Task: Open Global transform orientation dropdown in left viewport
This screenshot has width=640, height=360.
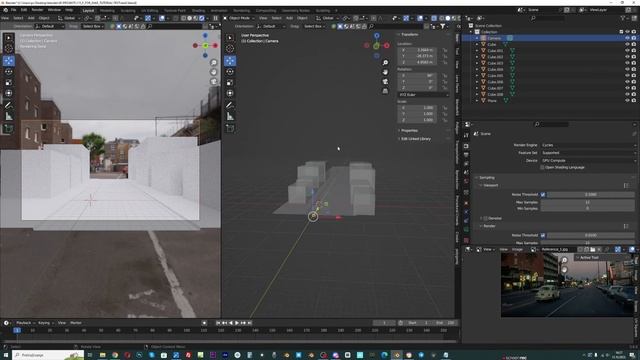Action: click(x=70, y=18)
